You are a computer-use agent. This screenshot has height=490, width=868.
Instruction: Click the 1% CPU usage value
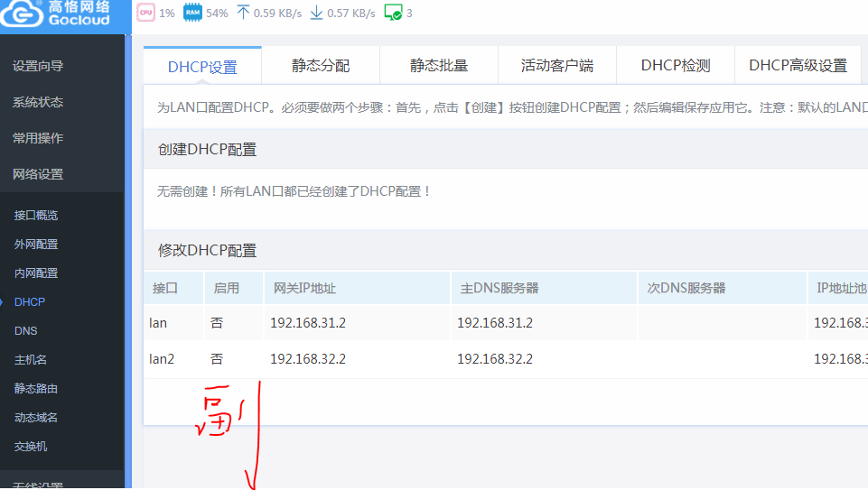point(166,14)
